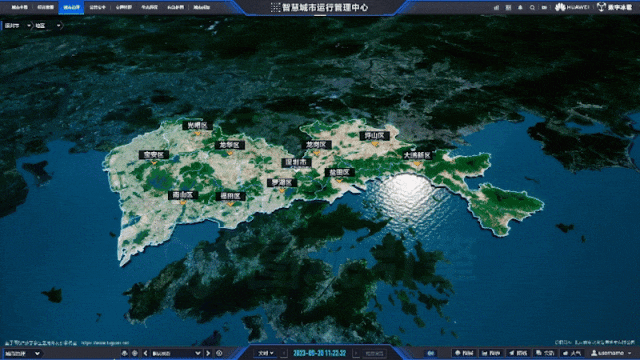The height and width of the screenshot is (360, 640).
Task: Select the 龙岗区 district map label
Action: click(x=317, y=144)
